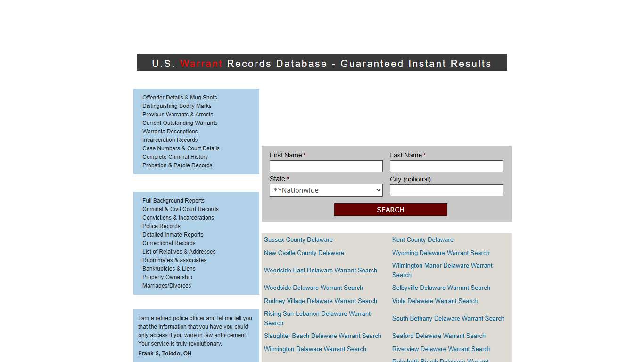The width and height of the screenshot is (644, 362).
Task: Open Seaford Delaware Warrant Search
Action: coord(438,336)
